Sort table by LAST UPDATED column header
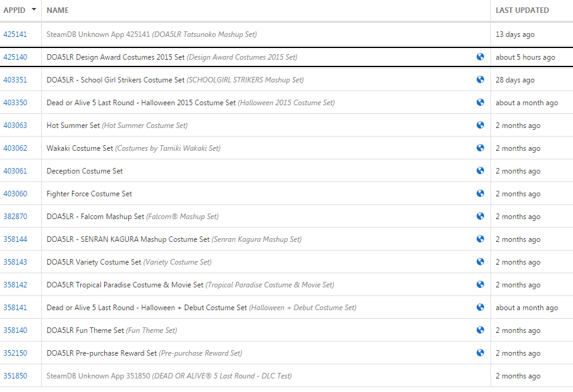Viewport: 573px width, 392px height. tap(522, 10)
